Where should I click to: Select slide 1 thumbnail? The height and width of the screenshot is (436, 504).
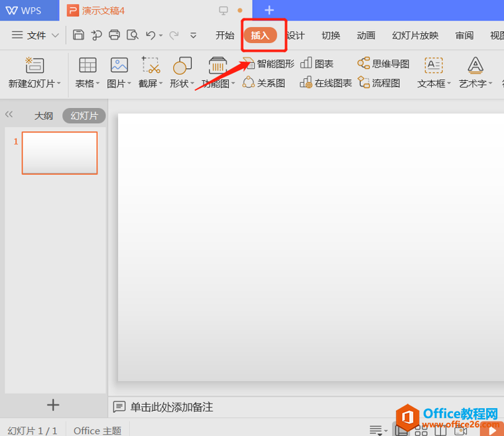[x=60, y=152]
